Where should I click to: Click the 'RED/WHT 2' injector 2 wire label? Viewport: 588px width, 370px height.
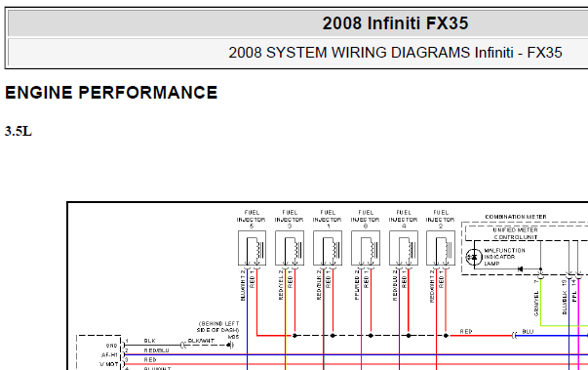pos(432,286)
